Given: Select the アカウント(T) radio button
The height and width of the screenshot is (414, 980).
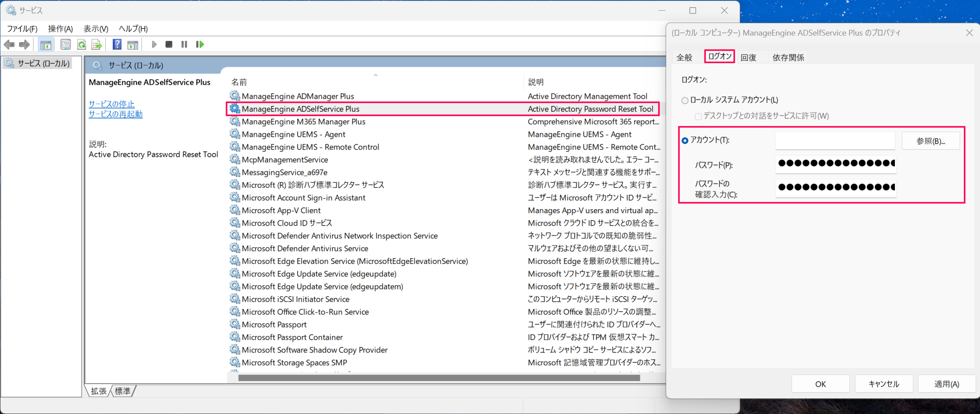Looking at the screenshot, I should coord(685,141).
